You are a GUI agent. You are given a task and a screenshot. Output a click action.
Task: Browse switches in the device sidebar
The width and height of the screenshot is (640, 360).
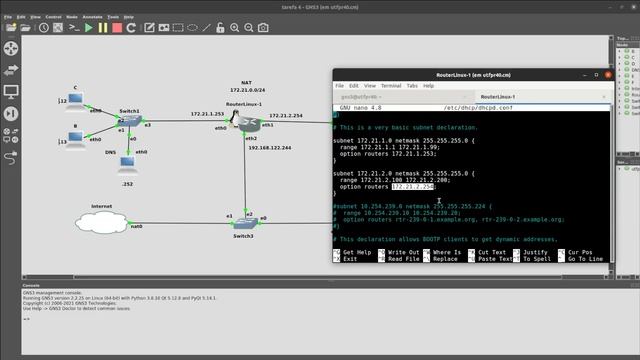(11, 70)
